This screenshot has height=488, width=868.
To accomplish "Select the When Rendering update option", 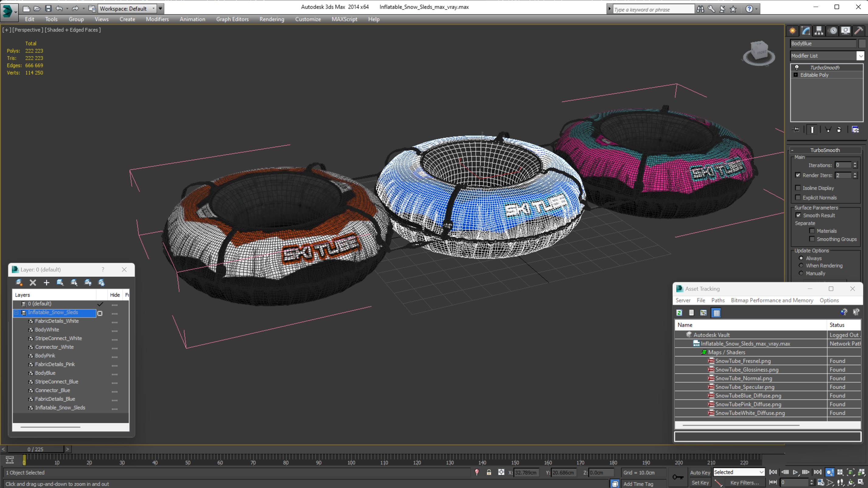I will pyautogui.click(x=801, y=265).
